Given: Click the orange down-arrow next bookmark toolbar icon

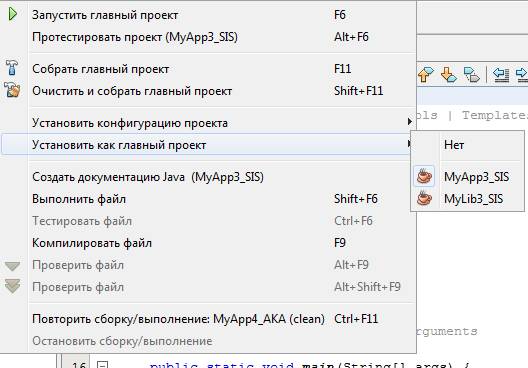Looking at the screenshot, I should (x=449, y=74).
